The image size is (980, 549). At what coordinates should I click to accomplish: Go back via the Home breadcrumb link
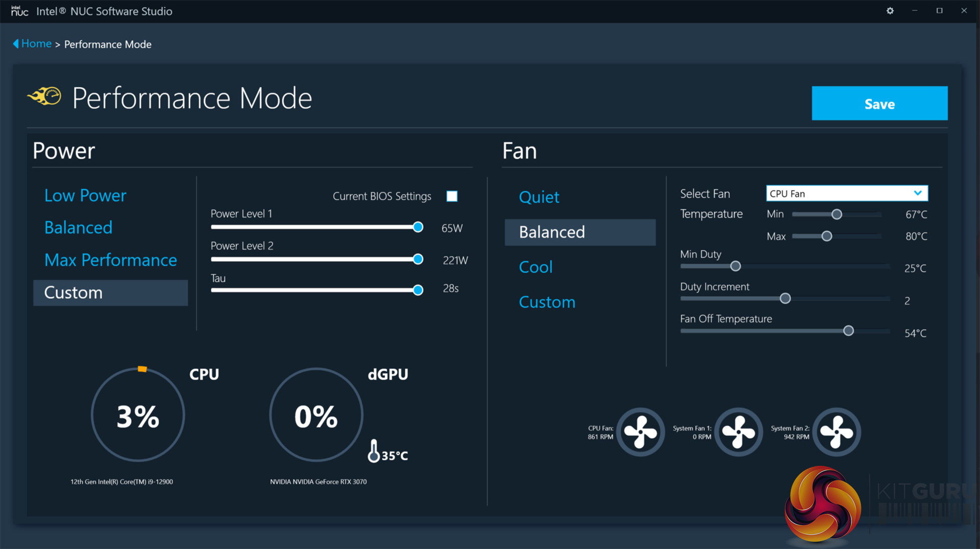coord(36,44)
